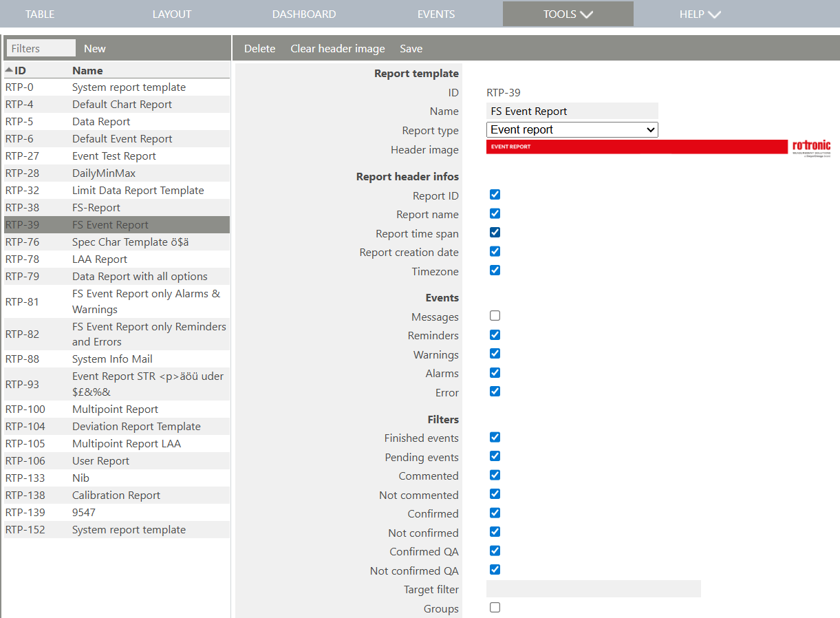Screen dimensions: 840x618
Task: Uncheck the Warnings checkbox
Action: click(x=495, y=353)
